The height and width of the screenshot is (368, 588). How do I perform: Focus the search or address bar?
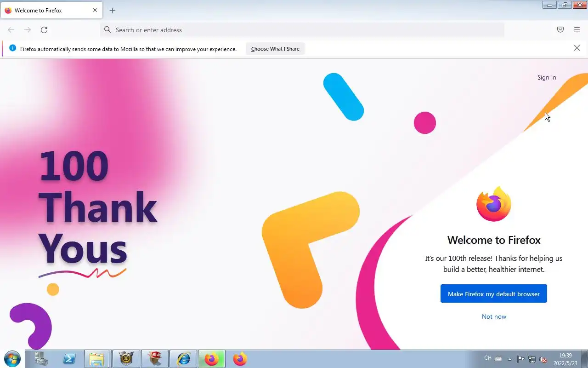302,30
